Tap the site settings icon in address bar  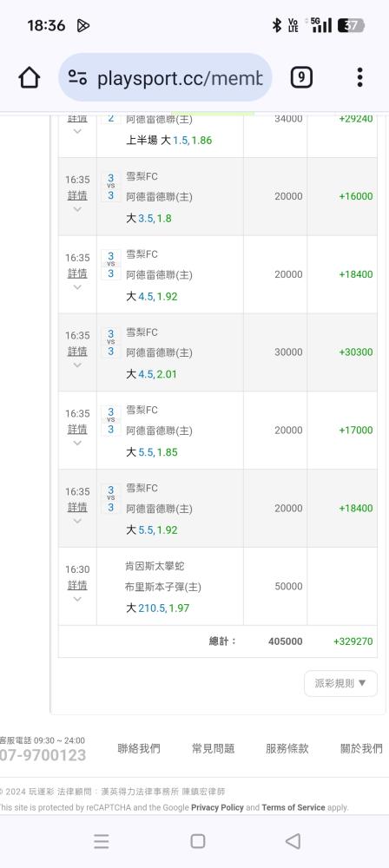(77, 77)
